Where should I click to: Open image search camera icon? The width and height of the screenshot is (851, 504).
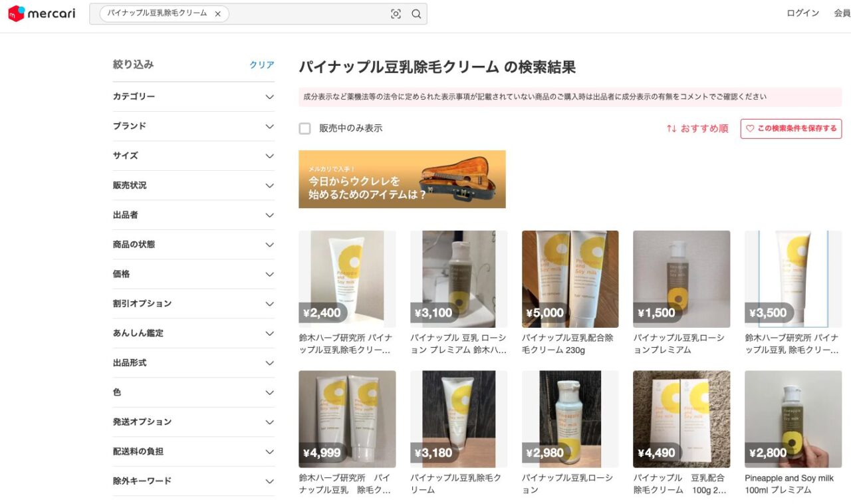[396, 14]
